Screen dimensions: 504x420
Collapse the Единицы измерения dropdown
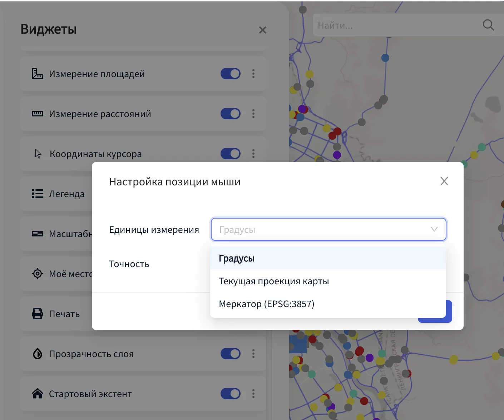434,229
